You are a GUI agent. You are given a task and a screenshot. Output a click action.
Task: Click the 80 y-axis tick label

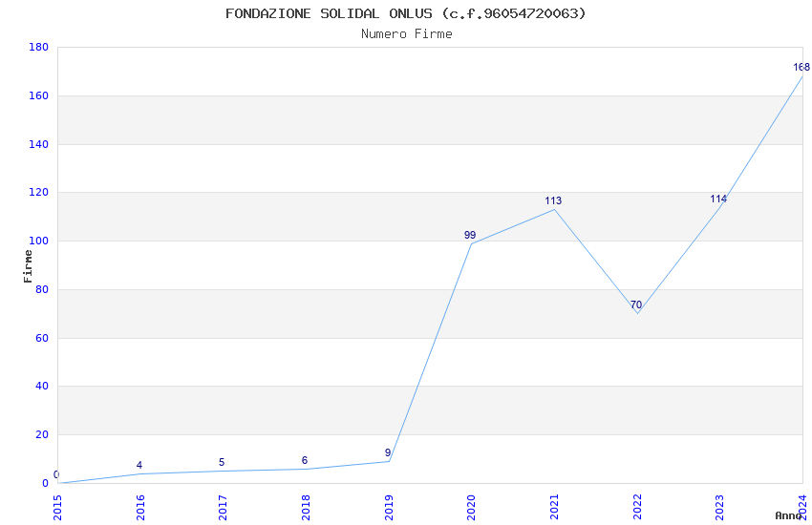(x=42, y=289)
